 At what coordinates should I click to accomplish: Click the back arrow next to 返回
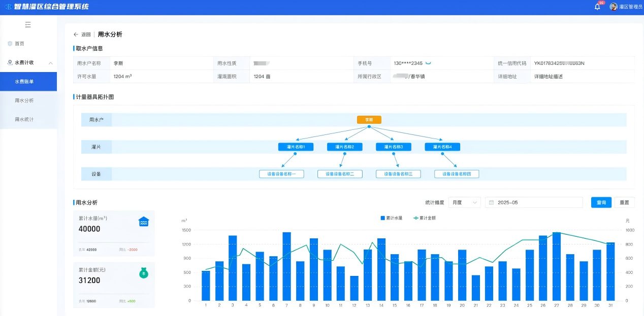pos(76,34)
